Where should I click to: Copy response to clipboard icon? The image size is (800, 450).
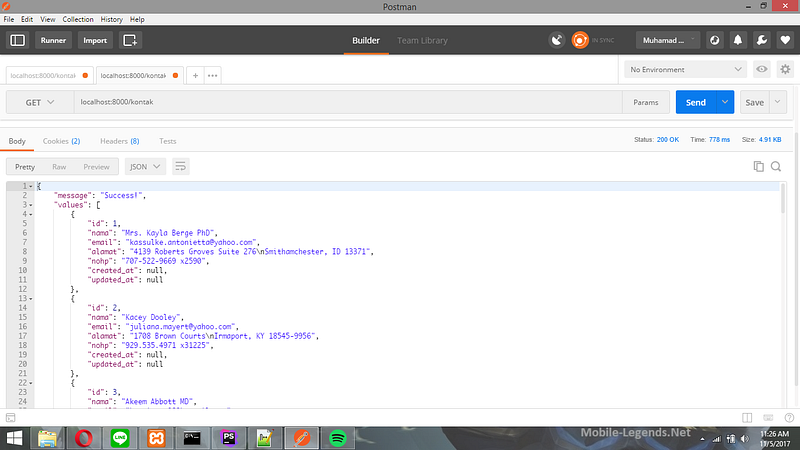click(x=759, y=166)
